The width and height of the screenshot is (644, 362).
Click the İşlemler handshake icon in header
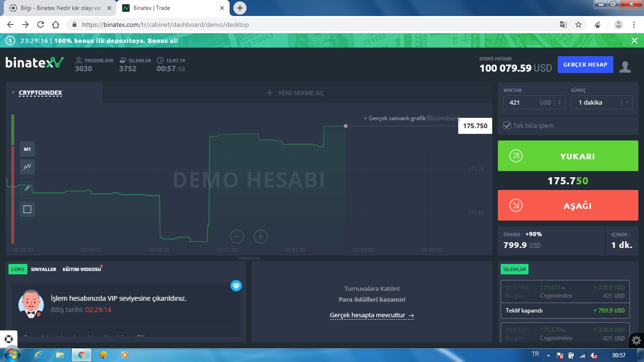[123, 60]
